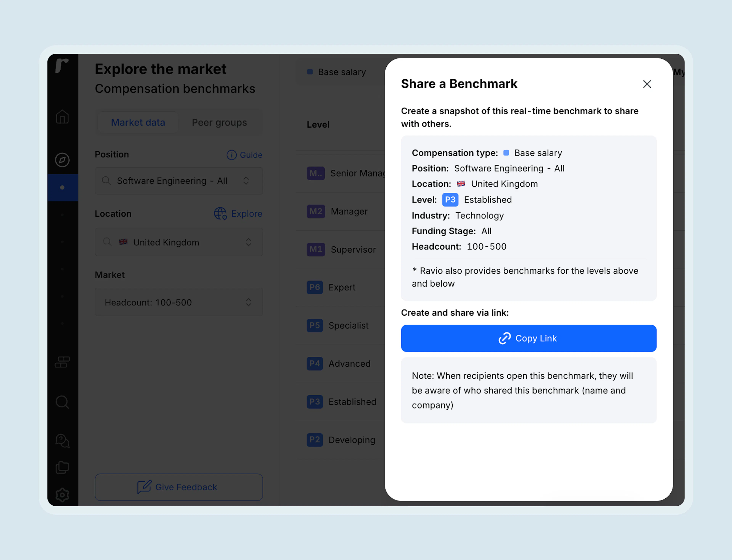Close the Share a Benchmark dialog

(647, 84)
